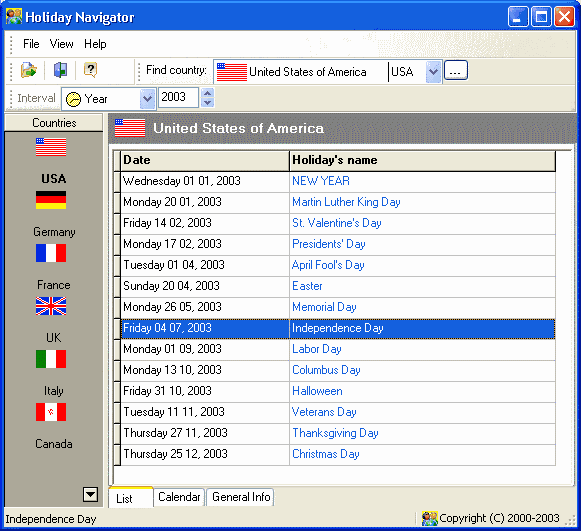The image size is (581, 531).
Task: Click the export folder toolbar icon
Action: [x=29, y=70]
